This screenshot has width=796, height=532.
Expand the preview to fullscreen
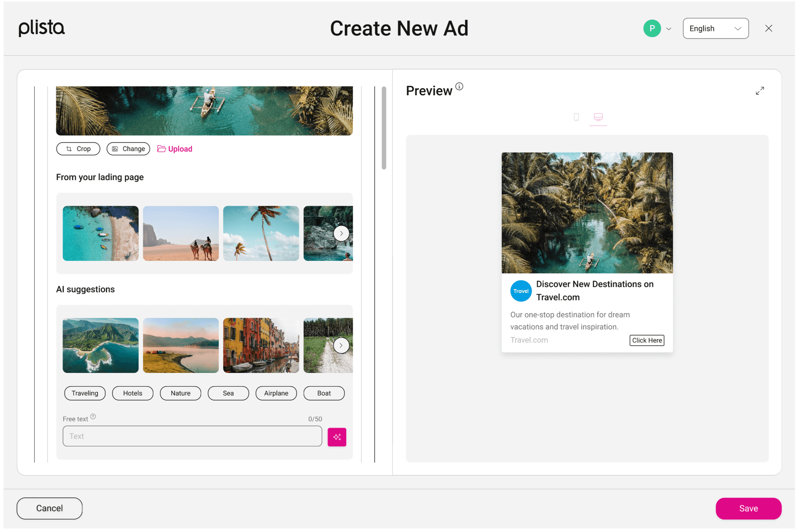759,91
